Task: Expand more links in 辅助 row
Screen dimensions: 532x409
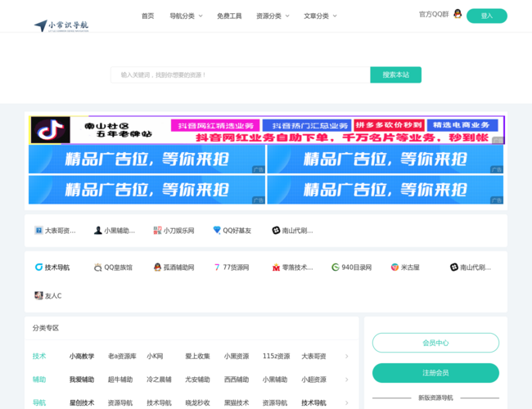Action: (347, 380)
